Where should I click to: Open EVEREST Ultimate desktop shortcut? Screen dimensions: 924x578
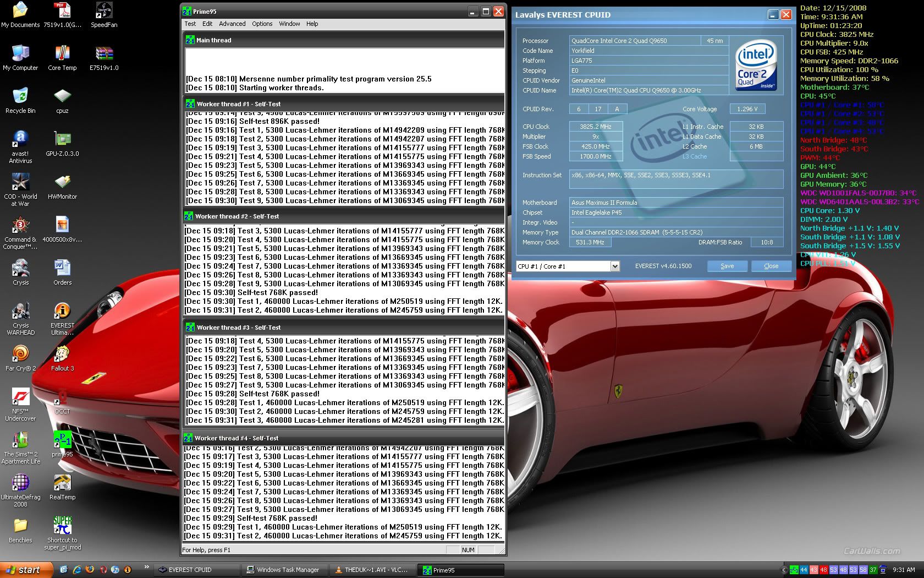pos(62,318)
